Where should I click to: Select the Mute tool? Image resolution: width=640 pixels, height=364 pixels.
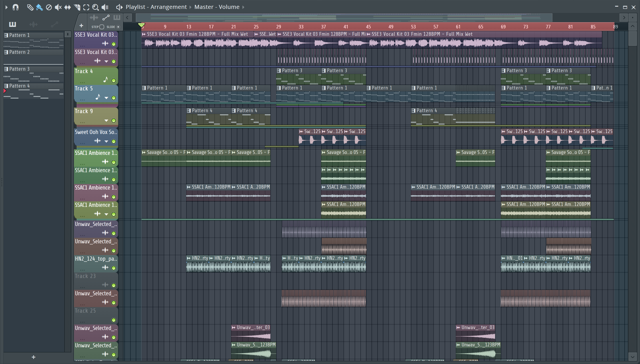[58, 7]
